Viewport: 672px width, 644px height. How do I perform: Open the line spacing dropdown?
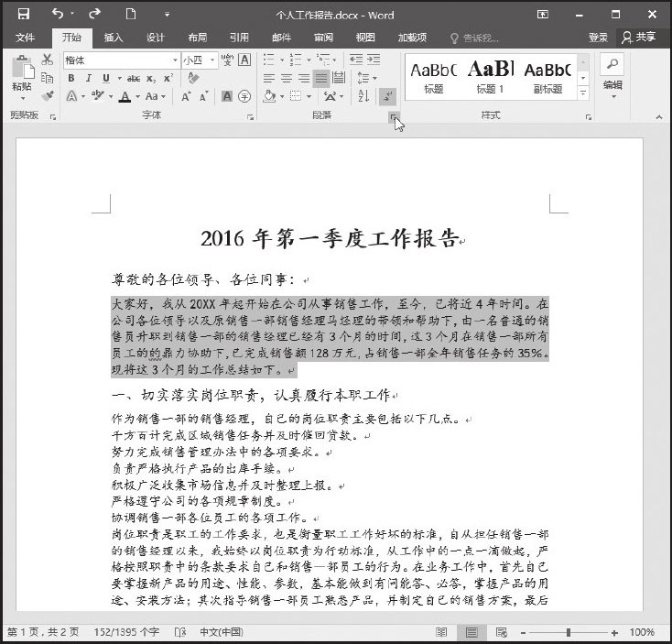367,78
